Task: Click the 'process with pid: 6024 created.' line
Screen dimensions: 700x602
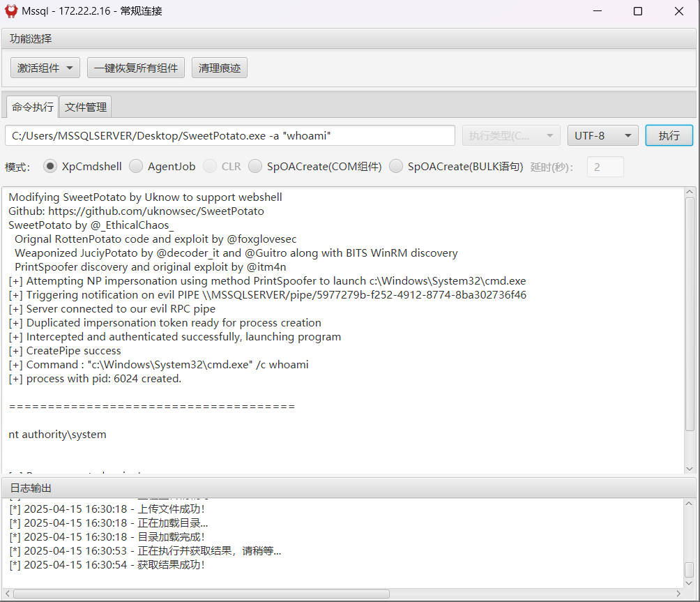Action: 95,379
